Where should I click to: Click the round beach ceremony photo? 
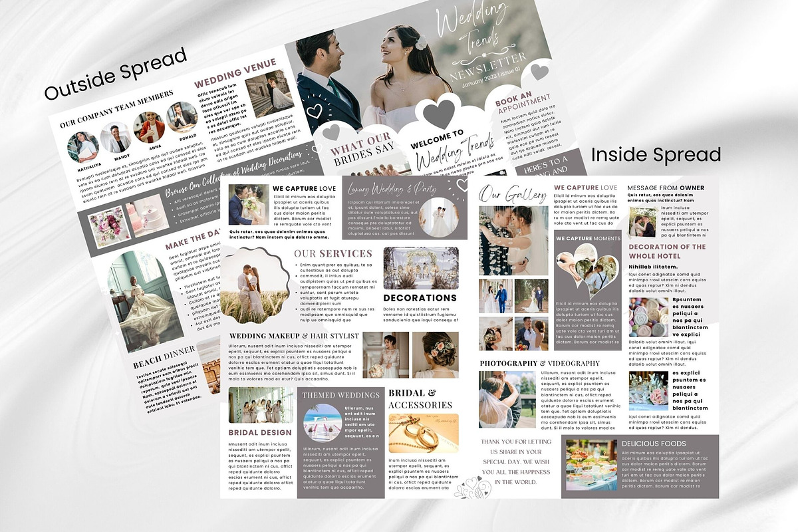point(323,424)
